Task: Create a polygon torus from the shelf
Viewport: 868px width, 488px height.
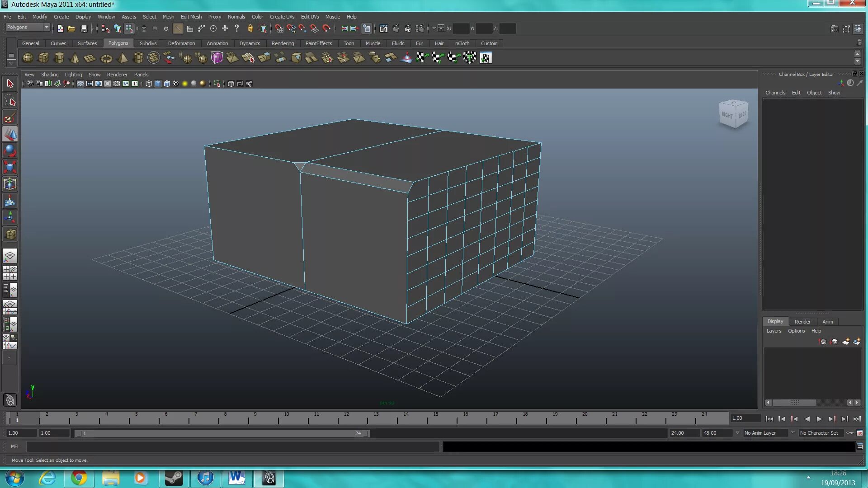Action: [106, 58]
